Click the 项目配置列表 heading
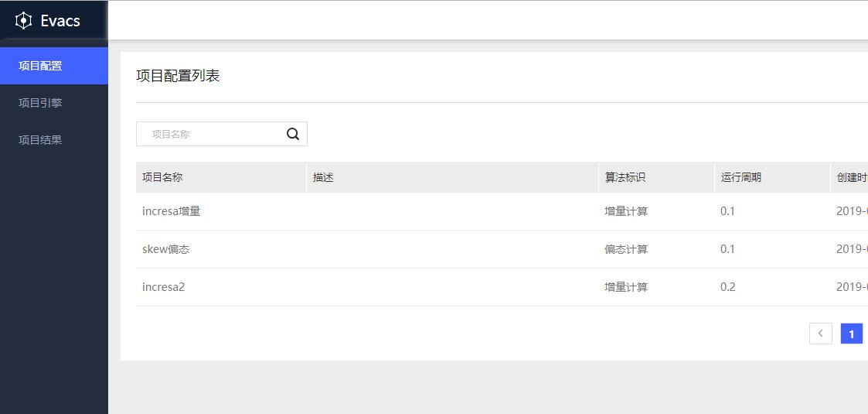Screen dimensions: 868x414 [x=178, y=76]
